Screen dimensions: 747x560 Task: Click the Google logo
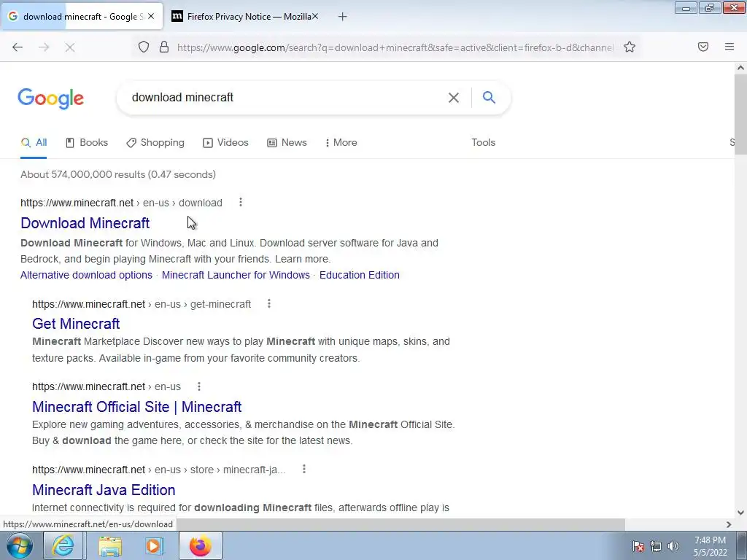coord(51,98)
